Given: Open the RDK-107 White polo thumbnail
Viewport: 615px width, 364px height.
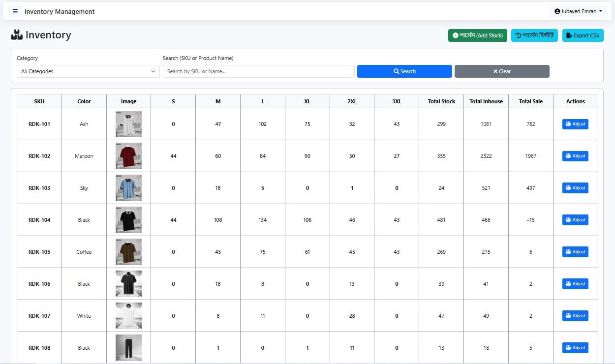Looking at the screenshot, I should pos(128,316).
